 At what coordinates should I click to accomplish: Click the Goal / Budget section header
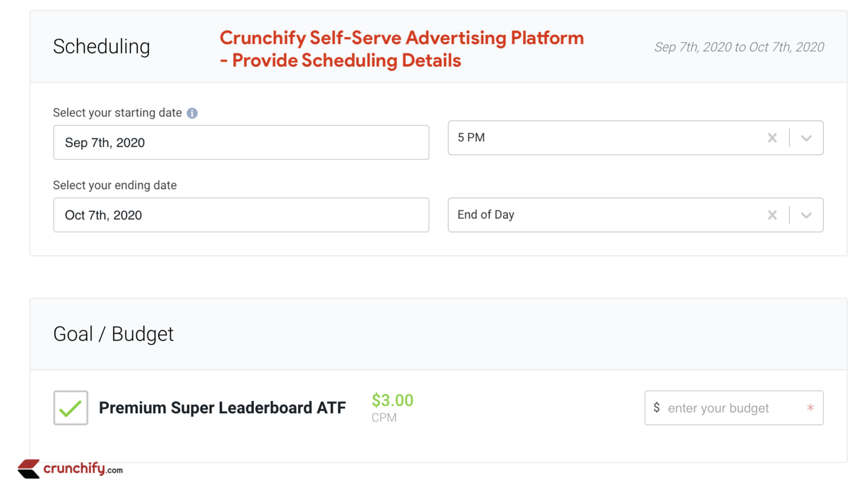(x=113, y=334)
